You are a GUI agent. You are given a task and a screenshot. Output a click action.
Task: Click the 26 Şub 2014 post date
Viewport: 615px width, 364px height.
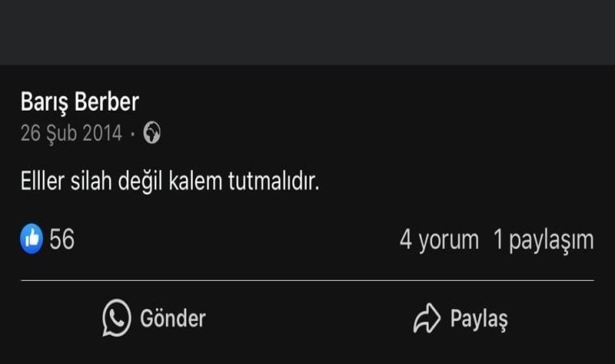coord(71,133)
